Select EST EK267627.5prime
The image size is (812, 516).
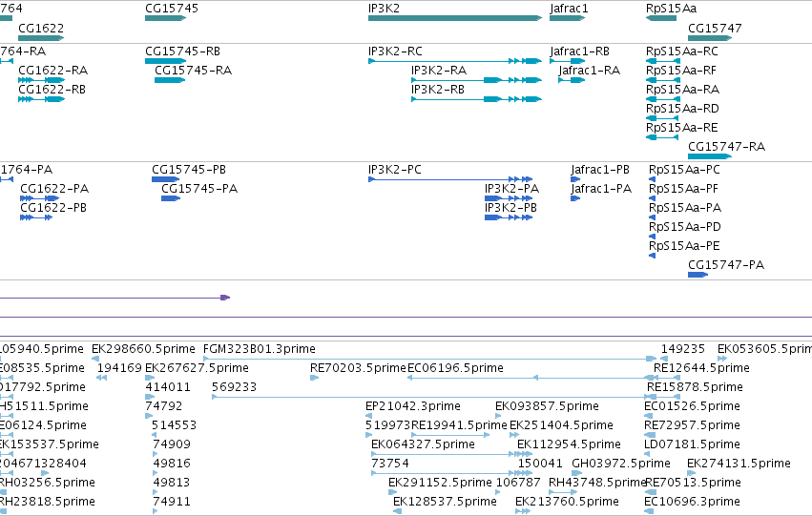tap(197, 368)
